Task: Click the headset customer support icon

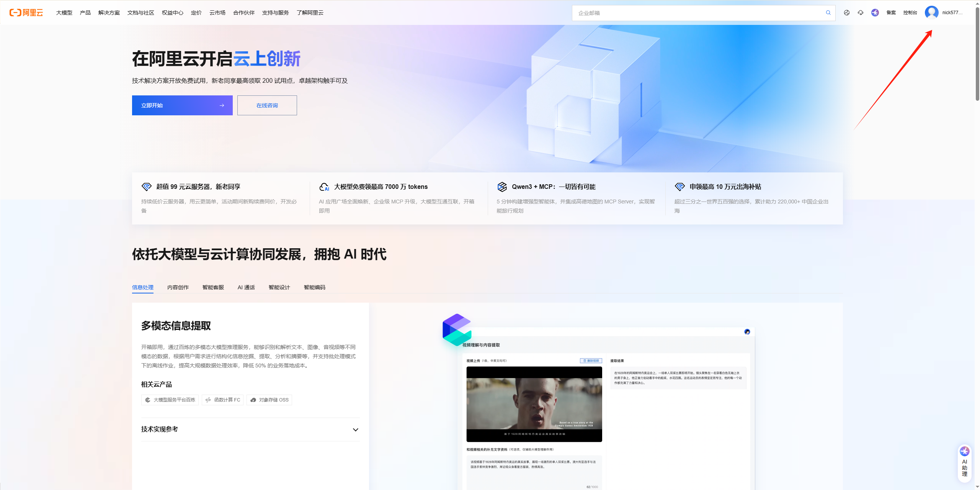Action: coord(861,12)
